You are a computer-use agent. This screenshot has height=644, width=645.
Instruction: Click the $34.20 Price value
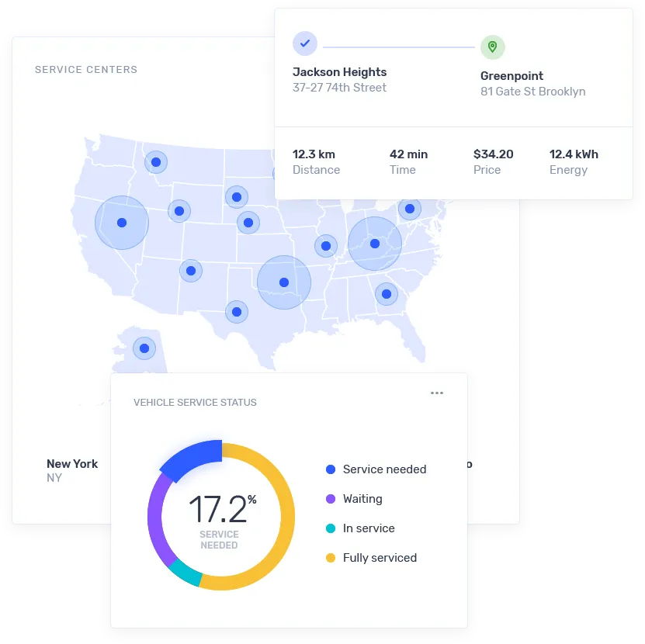(x=493, y=154)
